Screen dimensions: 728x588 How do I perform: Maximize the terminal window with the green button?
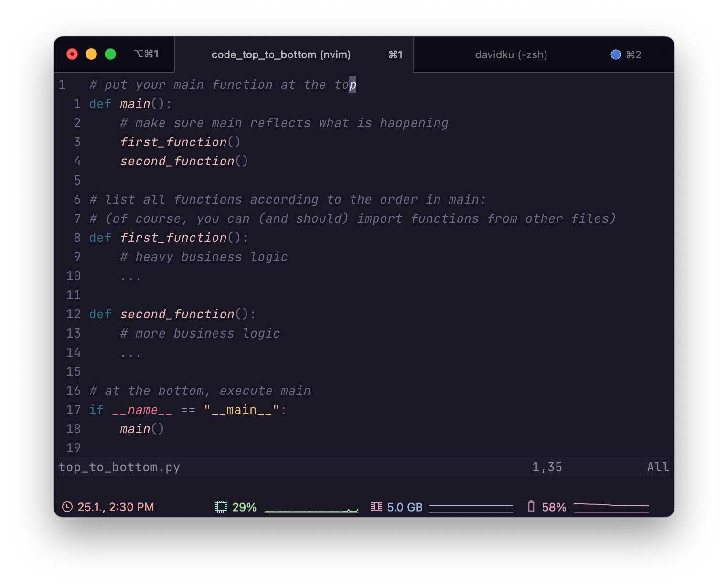pos(110,54)
